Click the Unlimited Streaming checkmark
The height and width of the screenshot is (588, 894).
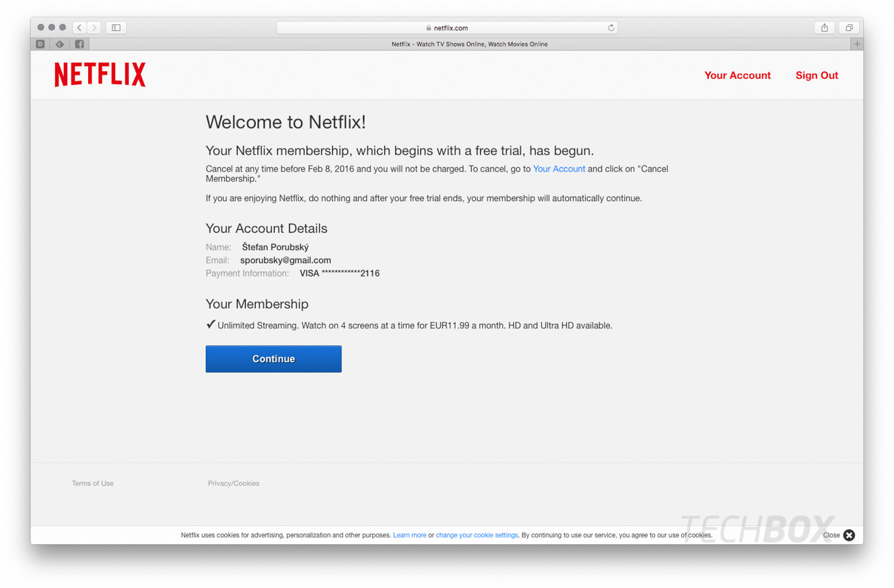pyautogui.click(x=211, y=324)
